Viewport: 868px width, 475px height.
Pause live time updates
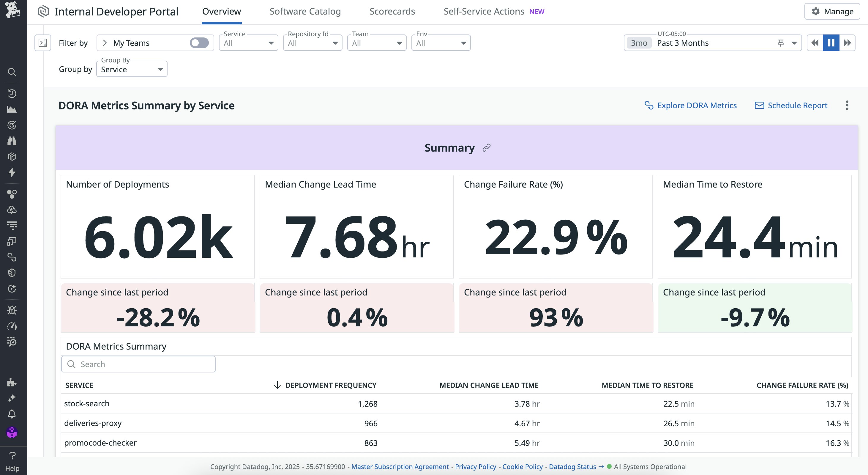tap(831, 43)
